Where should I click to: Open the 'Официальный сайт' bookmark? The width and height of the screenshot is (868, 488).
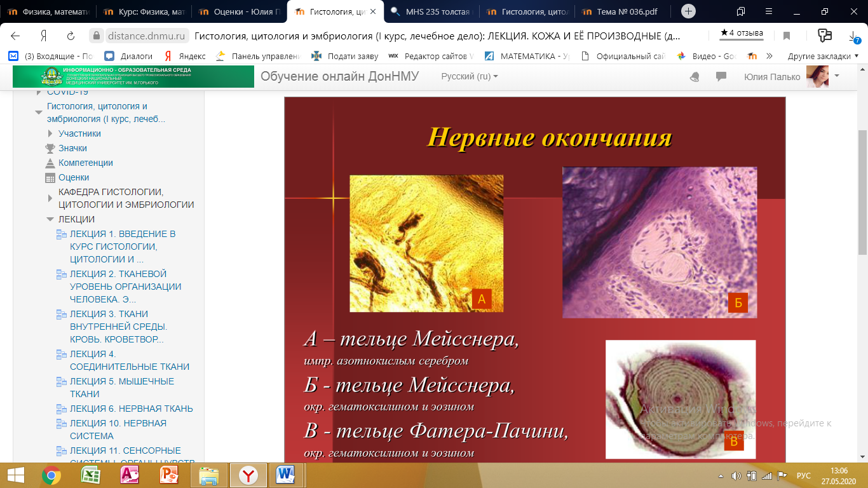(x=623, y=56)
